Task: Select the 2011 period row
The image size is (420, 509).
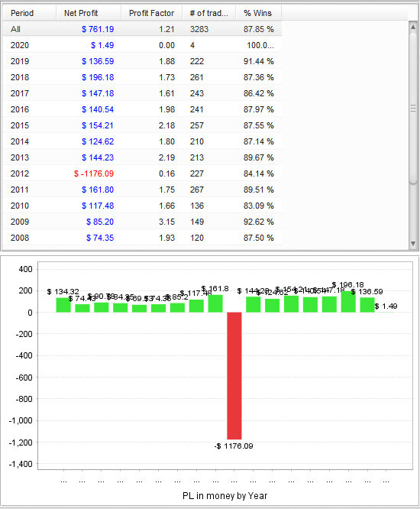Action: coord(142,190)
